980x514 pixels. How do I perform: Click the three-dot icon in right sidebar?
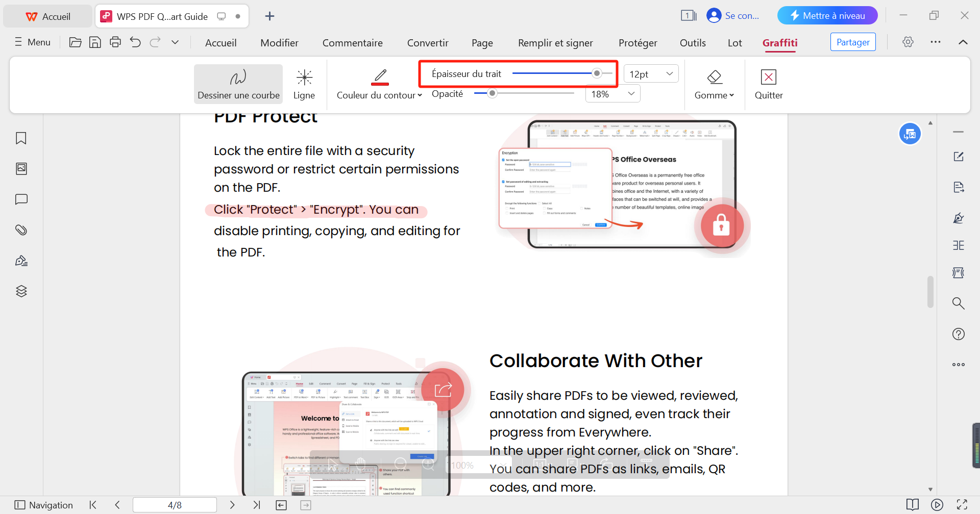coord(959,365)
